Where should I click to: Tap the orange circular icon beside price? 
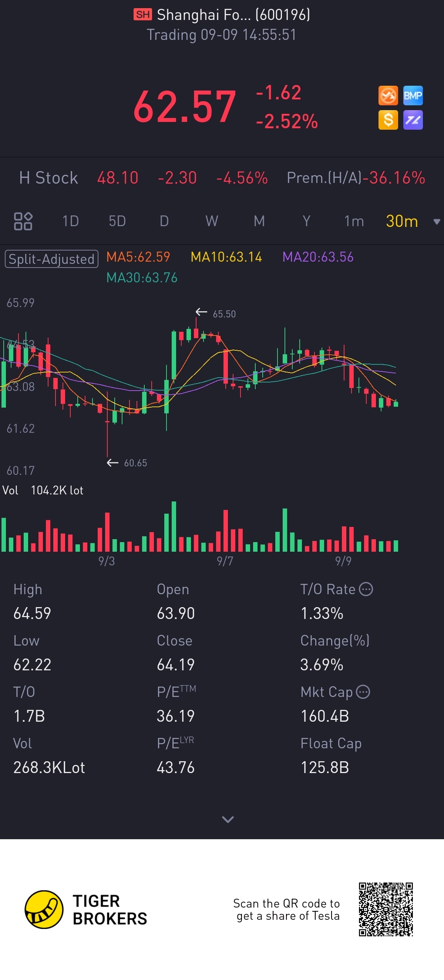388,95
